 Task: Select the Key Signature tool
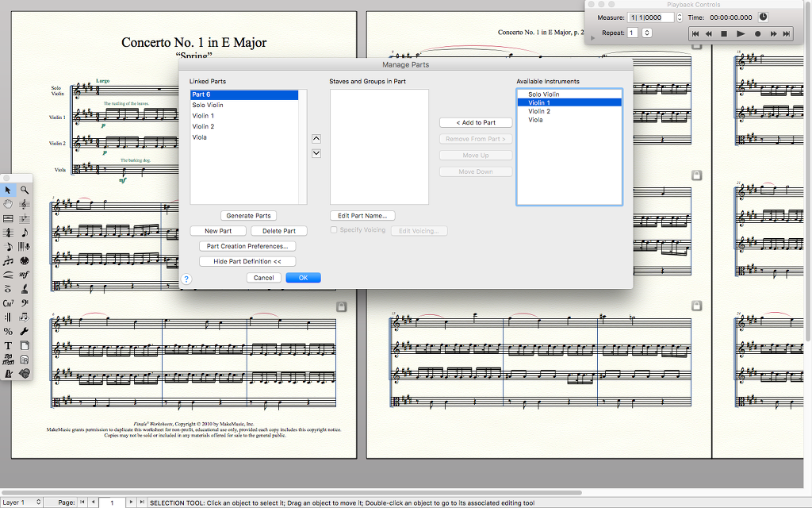pos(25,219)
